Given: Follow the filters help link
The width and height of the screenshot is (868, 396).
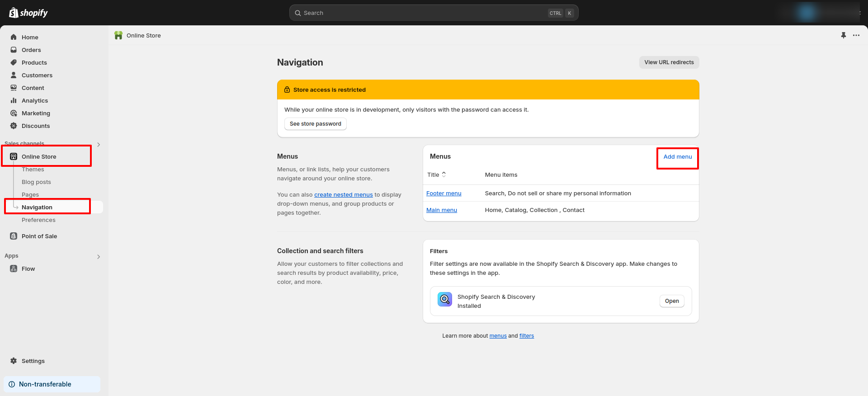Looking at the screenshot, I should click(x=527, y=336).
